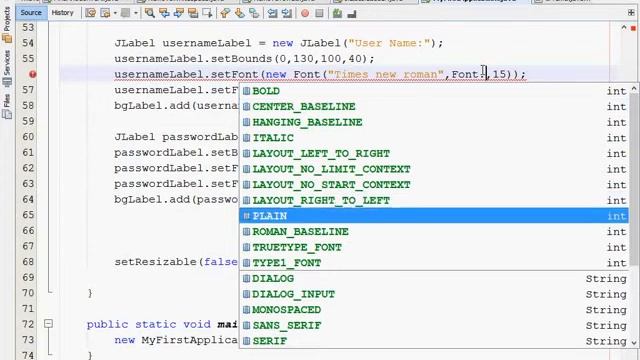
Task: Click the Back navigation icon
Action: [x=105, y=13]
